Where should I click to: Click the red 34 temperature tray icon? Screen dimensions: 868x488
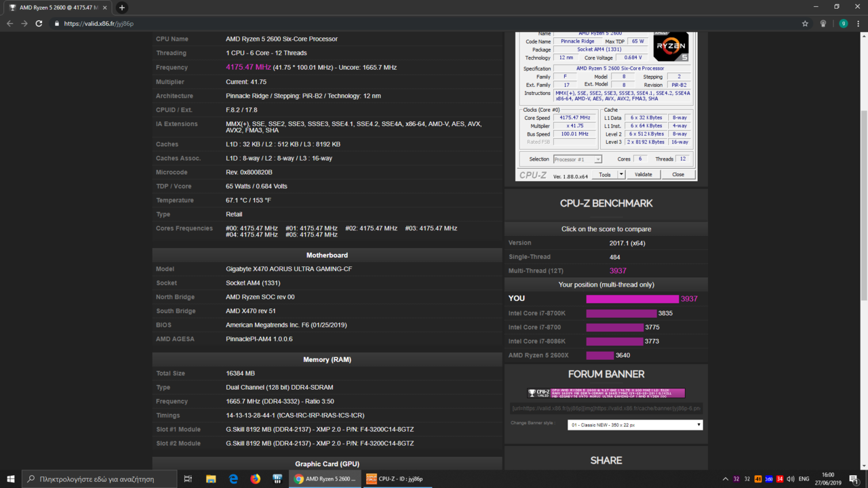click(780, 479)
